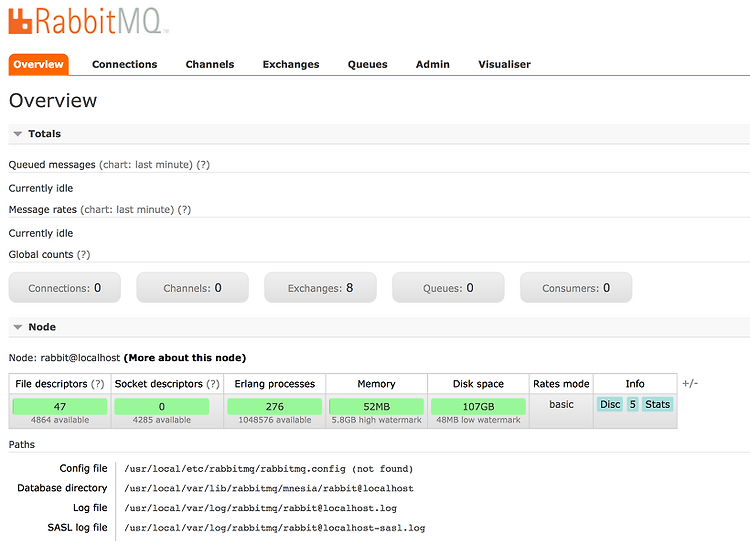Viewport: 750px width, 545px height.
Task: Click the Disk space column header
Action: click(x=478, y=384)
